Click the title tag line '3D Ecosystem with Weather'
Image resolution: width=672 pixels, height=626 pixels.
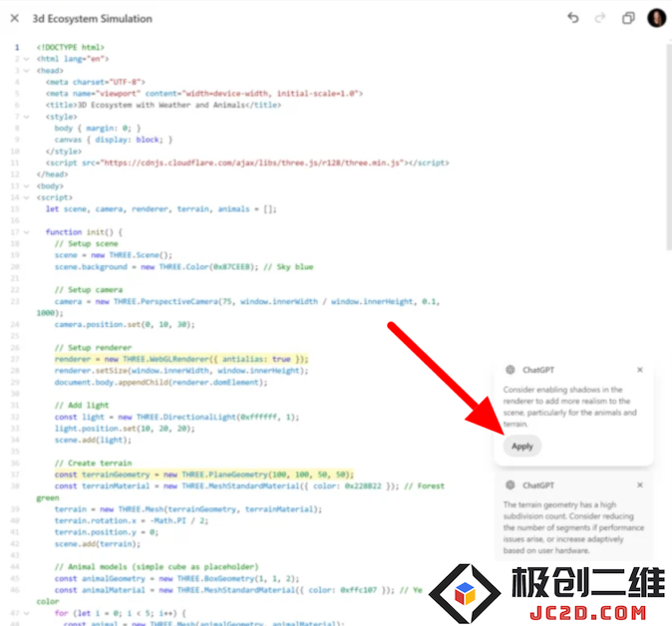[164, 105]
